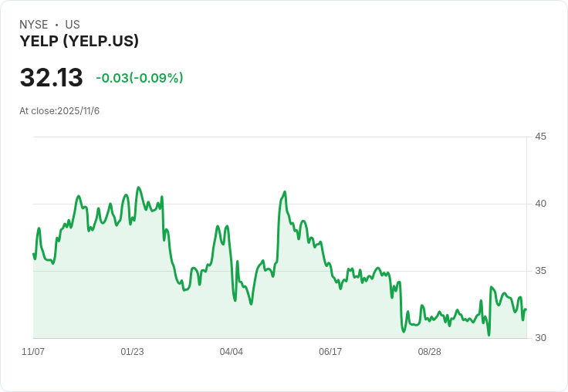This screenshot has width=568, height=392.
Task: Click the NYSE exchange label
Action: pyautogui.click(x=34, y=24)
